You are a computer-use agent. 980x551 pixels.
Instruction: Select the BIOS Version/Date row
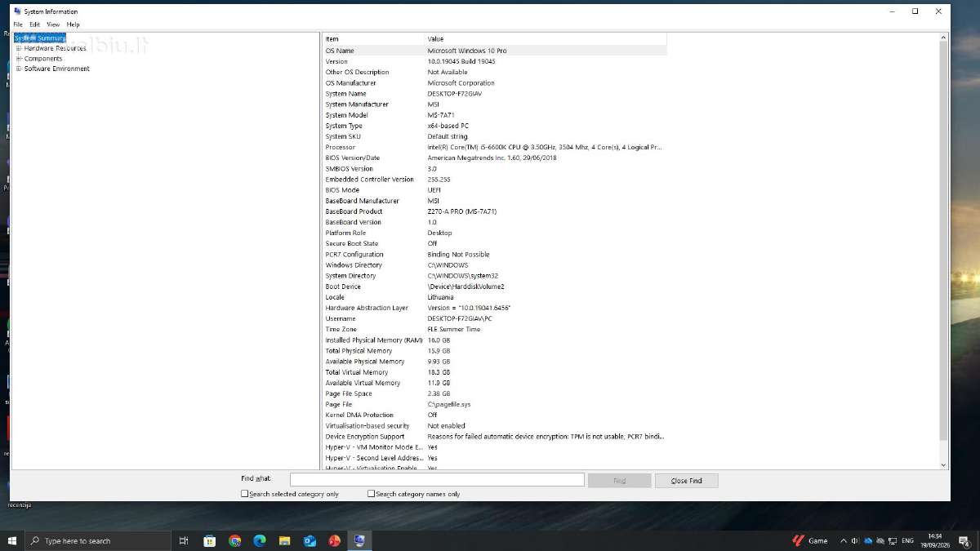[495, 158]
